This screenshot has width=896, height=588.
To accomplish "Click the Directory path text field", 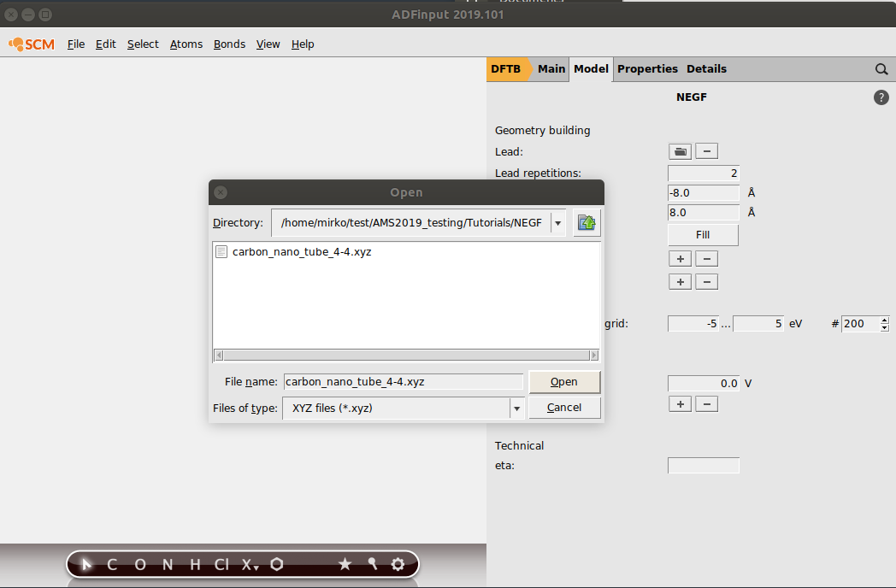I will 411,223.
